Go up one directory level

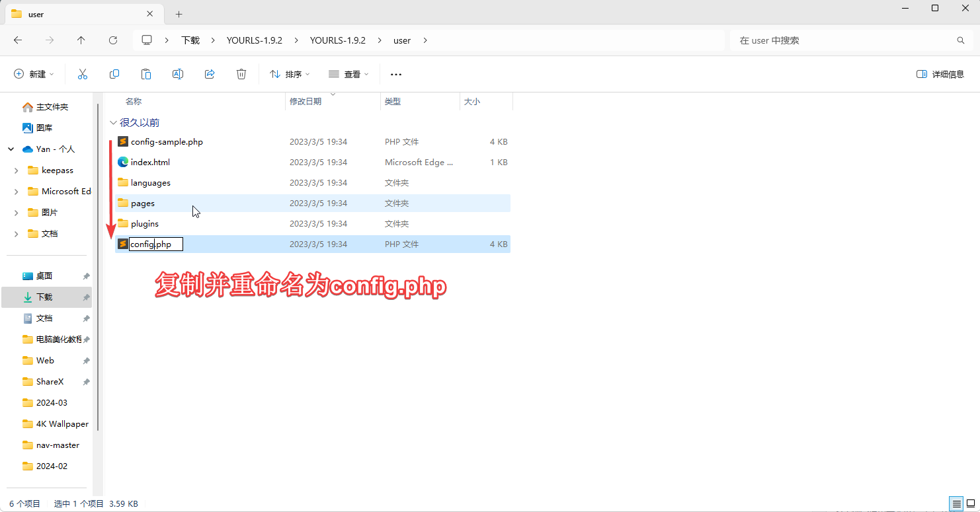81,40
